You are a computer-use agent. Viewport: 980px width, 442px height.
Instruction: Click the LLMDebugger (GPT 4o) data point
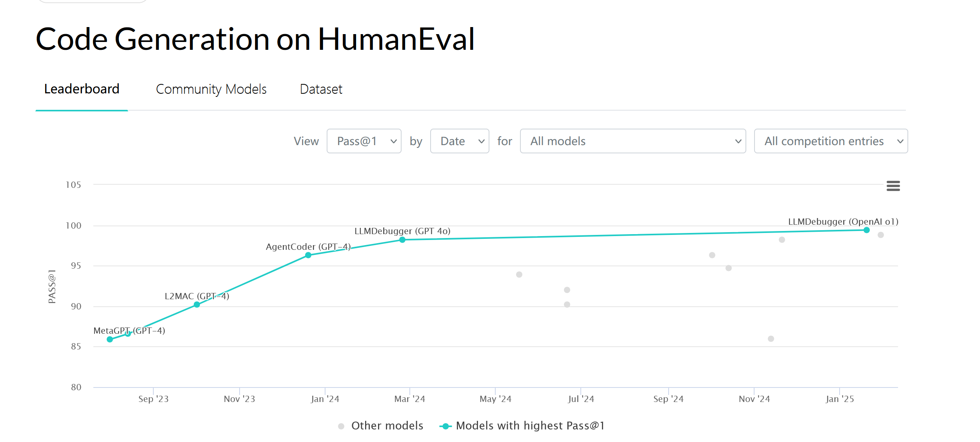tap(402, 240)
